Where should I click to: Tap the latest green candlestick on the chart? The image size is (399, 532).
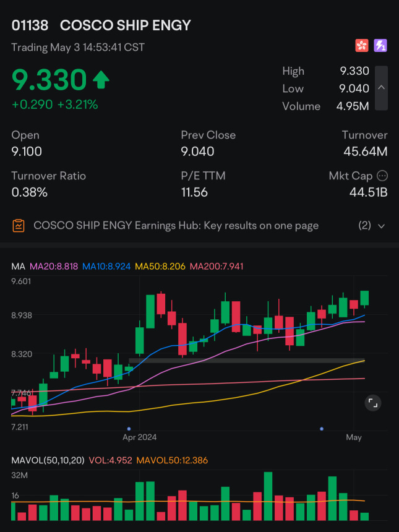tap(364, 299)
